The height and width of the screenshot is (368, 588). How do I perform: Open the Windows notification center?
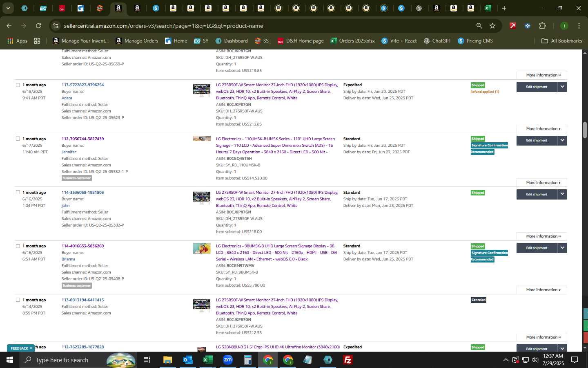(x=575, y=360)
